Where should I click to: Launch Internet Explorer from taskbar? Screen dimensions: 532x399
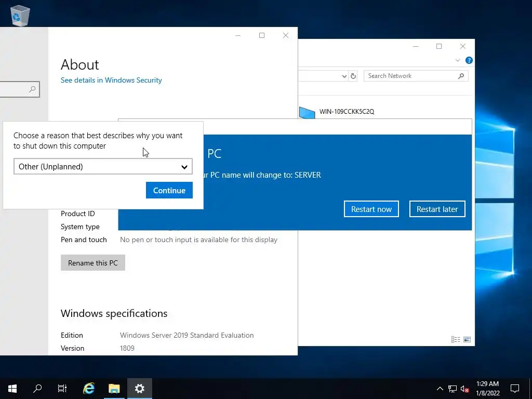click(89, 388)
